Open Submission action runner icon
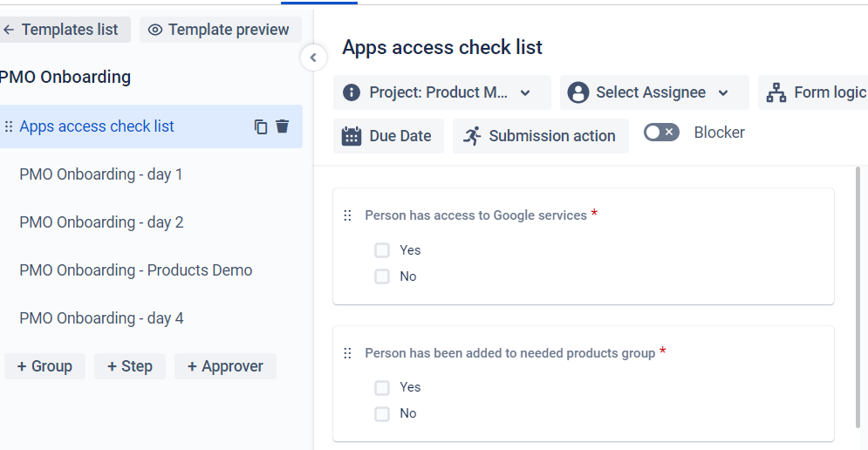The image size is (868, 450). 472,136
